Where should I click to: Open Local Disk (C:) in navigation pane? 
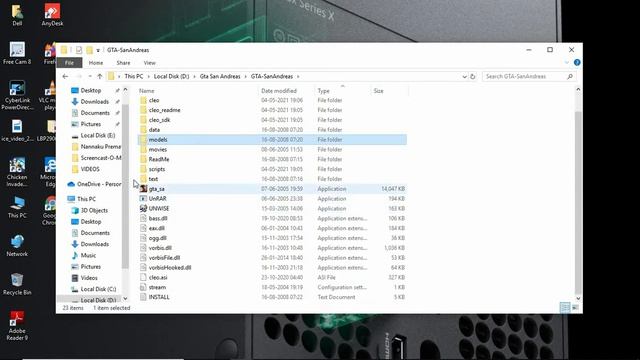pos(98,289)
